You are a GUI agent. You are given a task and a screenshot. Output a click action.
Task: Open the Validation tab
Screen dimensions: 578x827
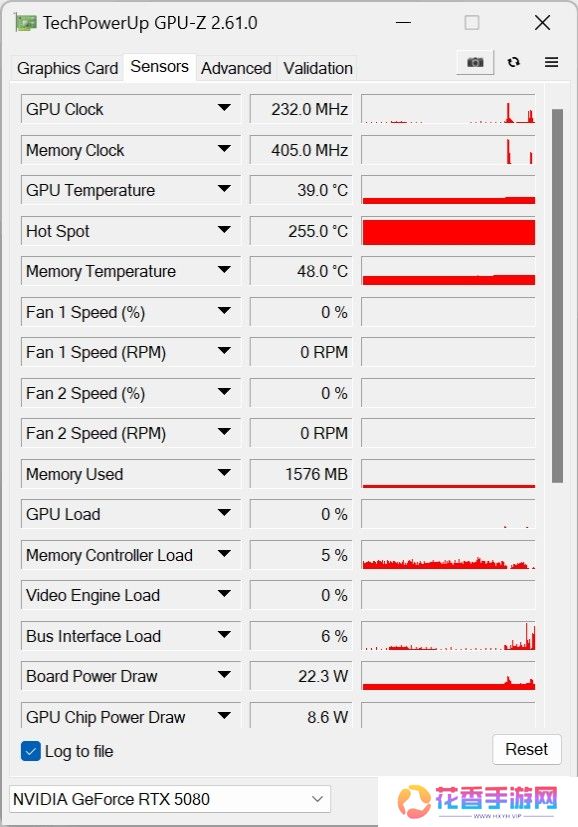click(x=317, y=68)
